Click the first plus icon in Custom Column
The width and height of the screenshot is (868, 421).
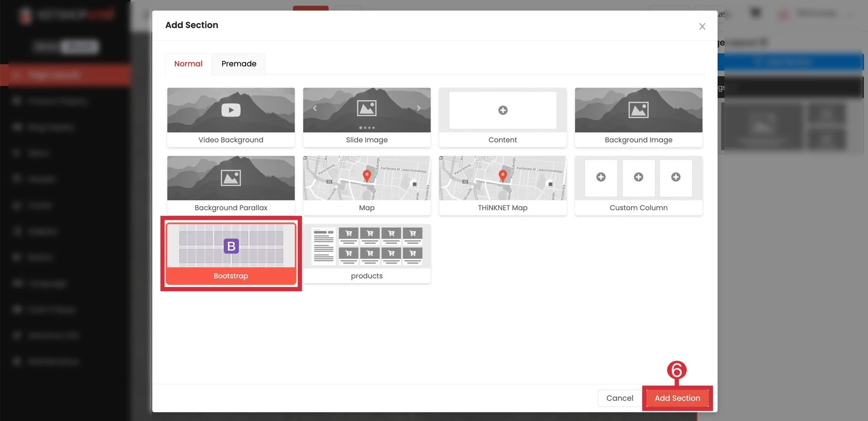point(601,177)
